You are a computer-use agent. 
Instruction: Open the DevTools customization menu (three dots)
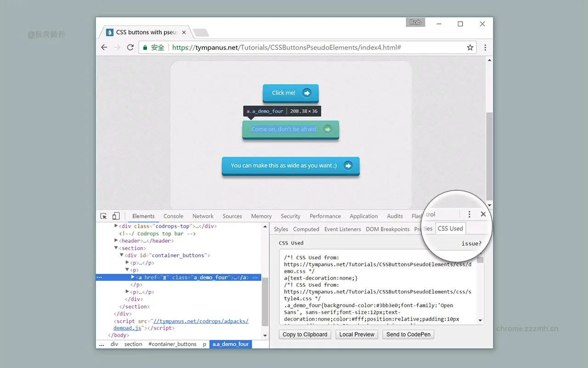pos(469,214)
